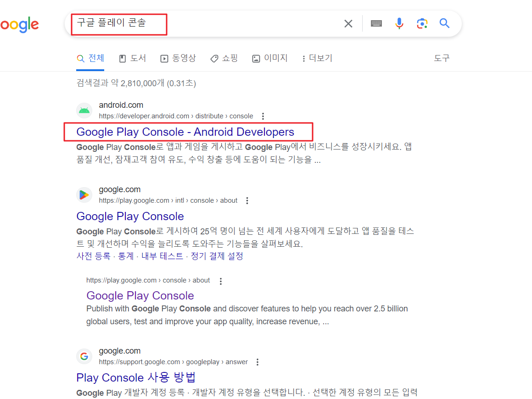532x399 pixels.
Task: Switch to the 쇼핑 tab
Action: point(224,58)
